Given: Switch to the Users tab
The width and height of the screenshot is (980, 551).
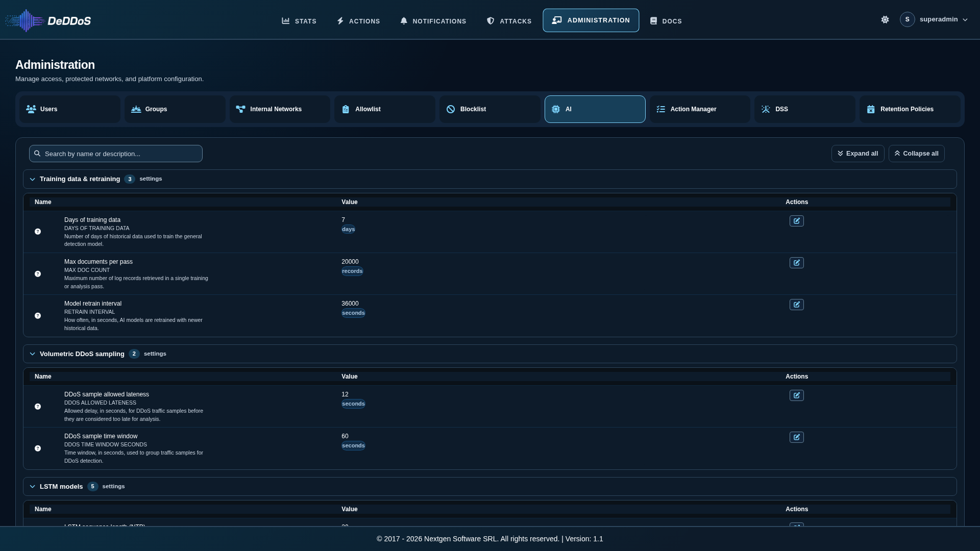Looking at the screenshot, I should point(70,109).
